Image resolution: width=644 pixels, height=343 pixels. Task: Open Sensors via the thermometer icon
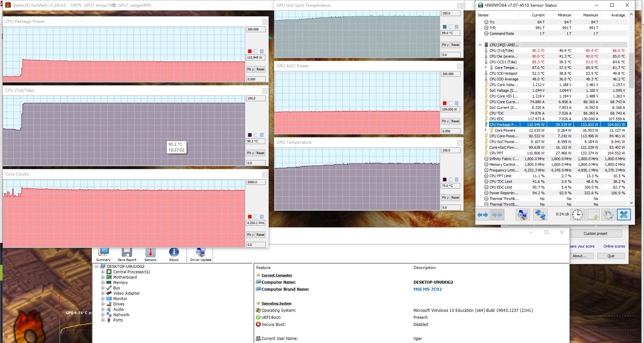pos(150,255)
